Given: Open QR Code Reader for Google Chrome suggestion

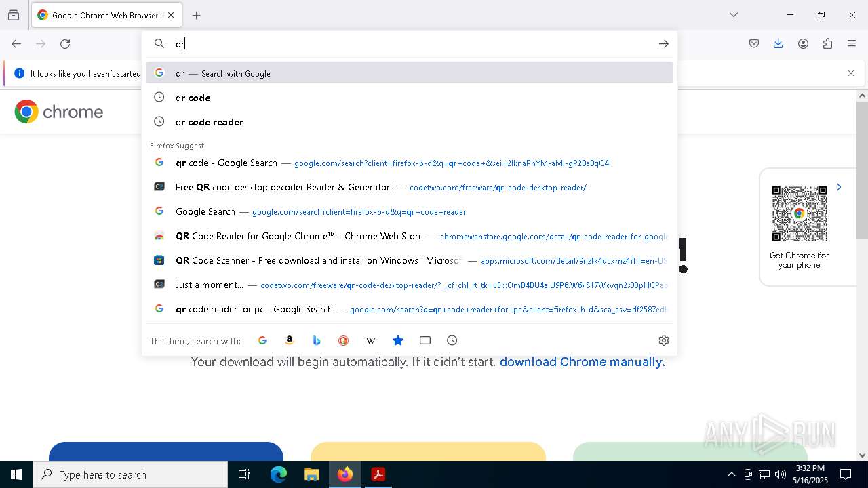Looking at the screenshot, I should pyautogui.click(x=410, y=236).
